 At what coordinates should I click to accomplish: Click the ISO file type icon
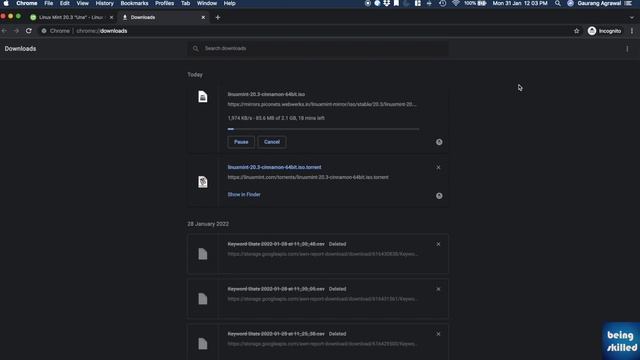coord(203,97)
